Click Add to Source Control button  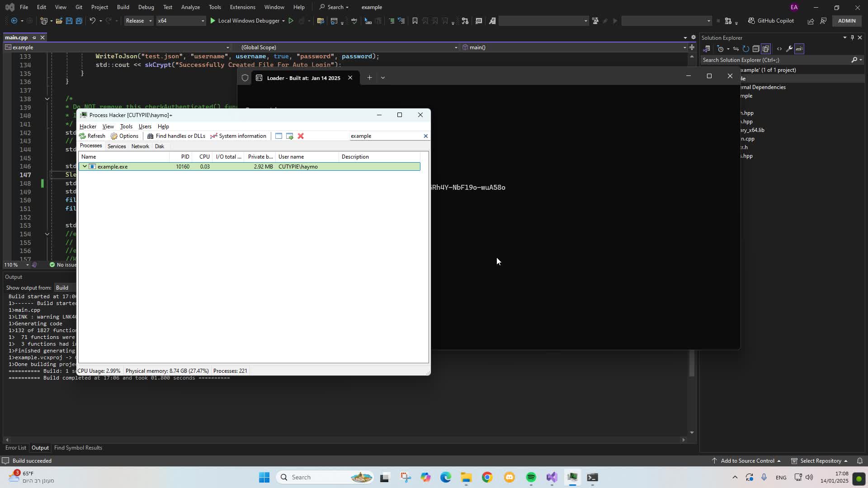[x=747, y=460]
